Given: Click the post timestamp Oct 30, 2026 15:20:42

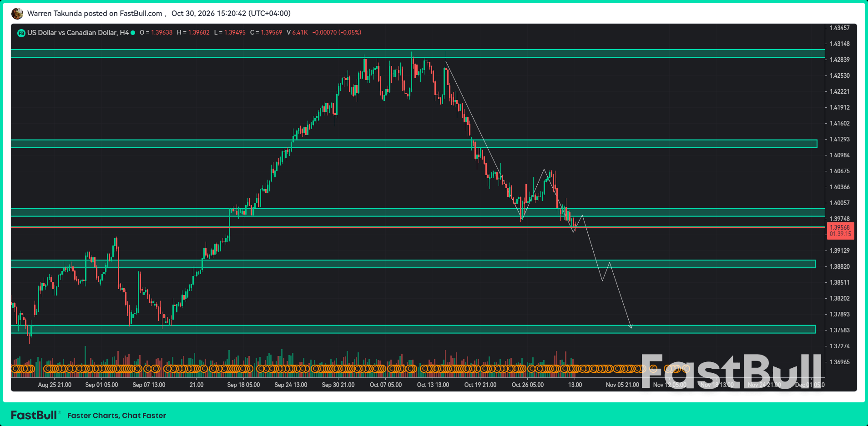Looking at the screenshot, I should (x=231, y=14).
